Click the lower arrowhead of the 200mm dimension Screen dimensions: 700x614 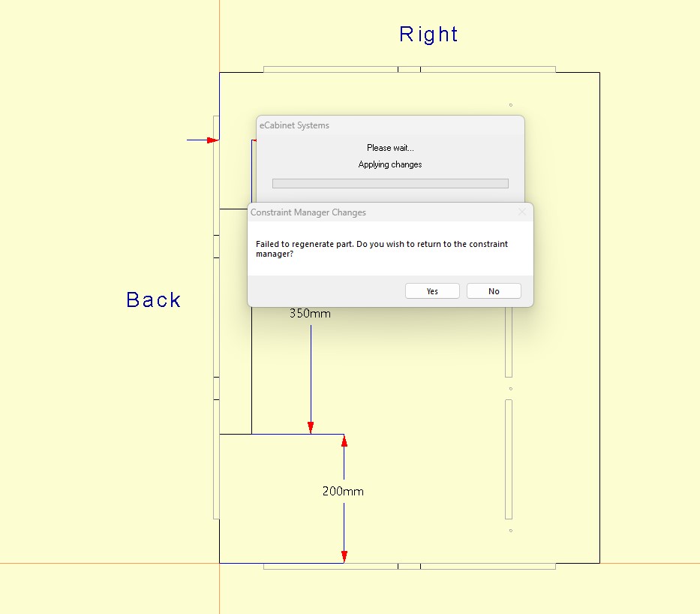344,556
